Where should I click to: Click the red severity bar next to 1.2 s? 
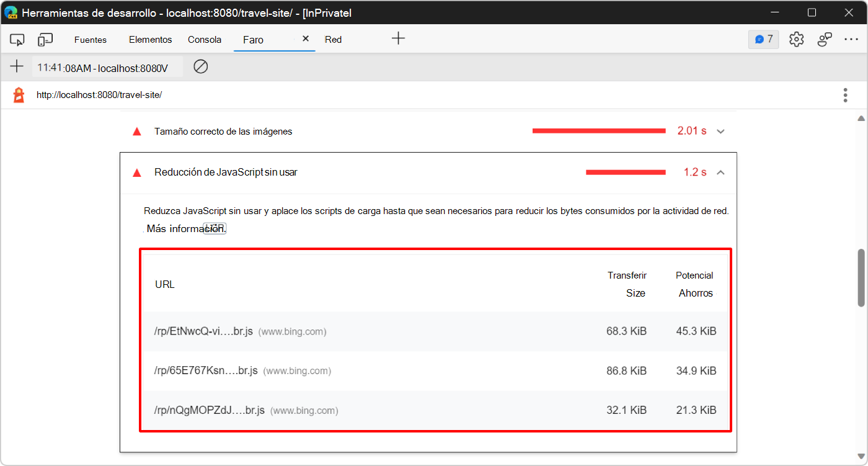[x=625, y=172]
